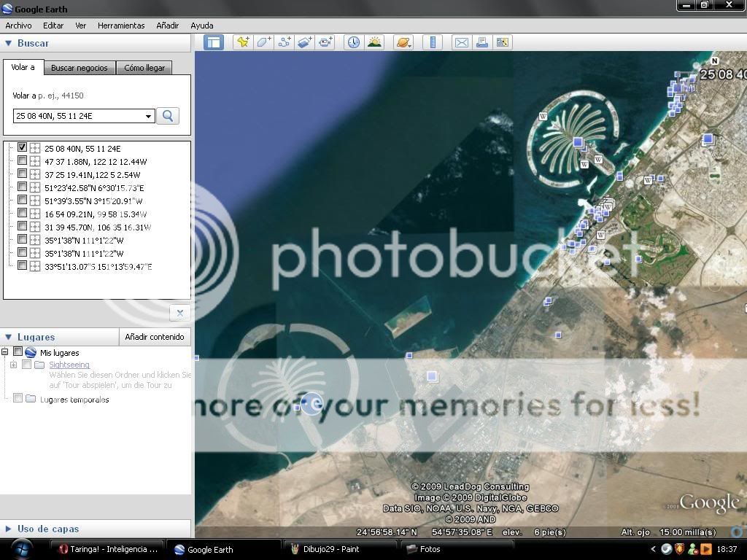
Task: Toggle sunlight across the landscape icon
Action: click(x=374, y=42)
